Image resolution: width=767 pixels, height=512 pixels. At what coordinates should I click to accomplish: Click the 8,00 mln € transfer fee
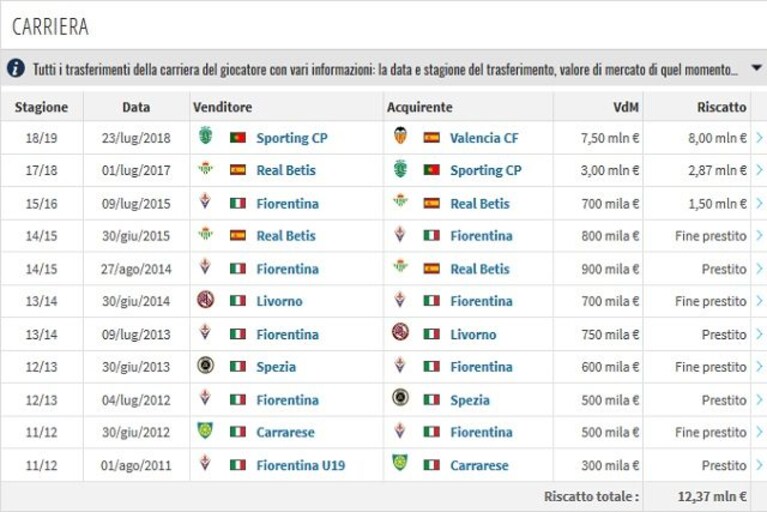717,138
